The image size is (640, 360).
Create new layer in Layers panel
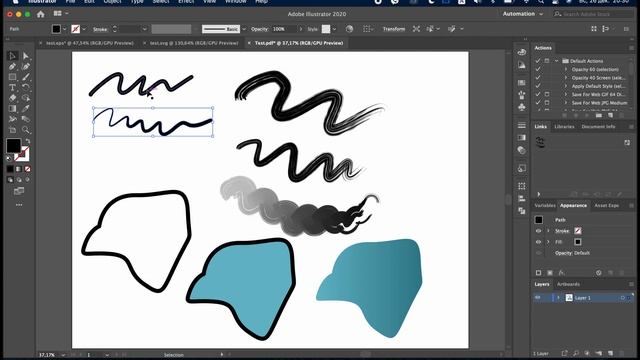point(611,353)
